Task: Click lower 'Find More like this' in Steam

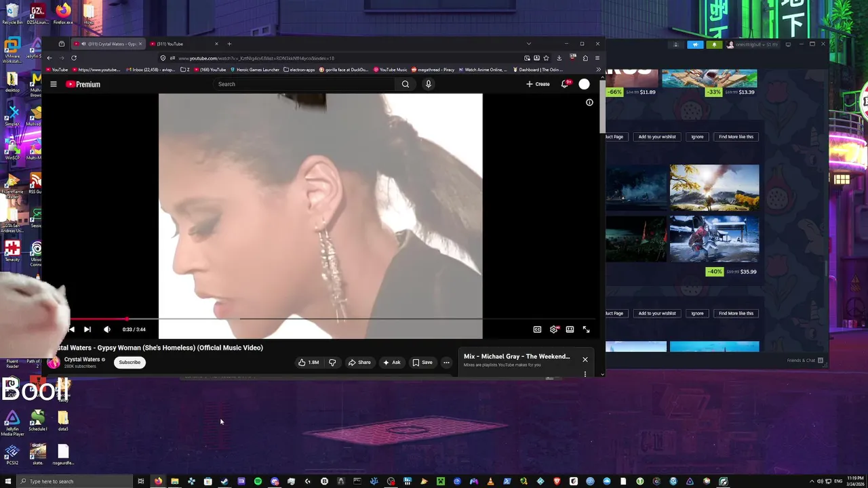Action: pyautogui.click(x=736, y=314)
